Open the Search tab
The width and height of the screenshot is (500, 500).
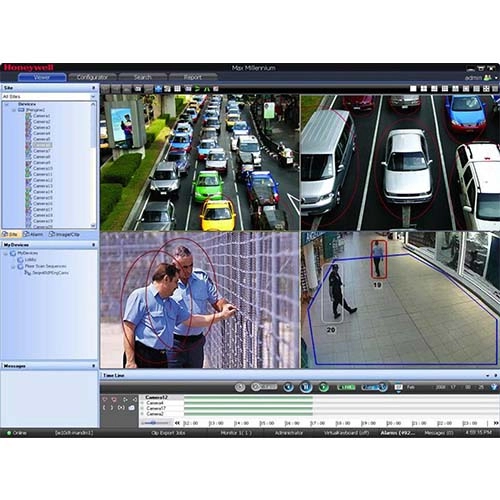[143, 77]
